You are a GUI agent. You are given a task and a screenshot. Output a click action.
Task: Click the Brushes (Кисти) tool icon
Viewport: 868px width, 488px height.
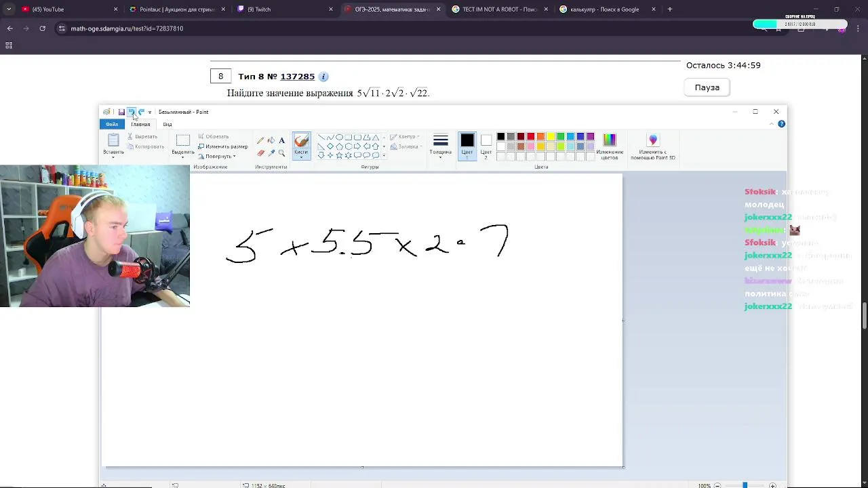302,140
